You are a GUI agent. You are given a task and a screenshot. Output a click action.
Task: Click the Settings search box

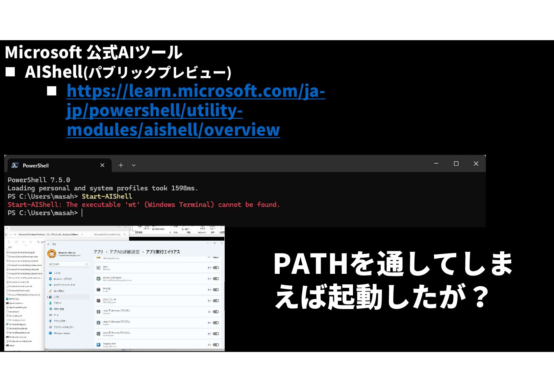pyautogui.click(x=68, y=264)
